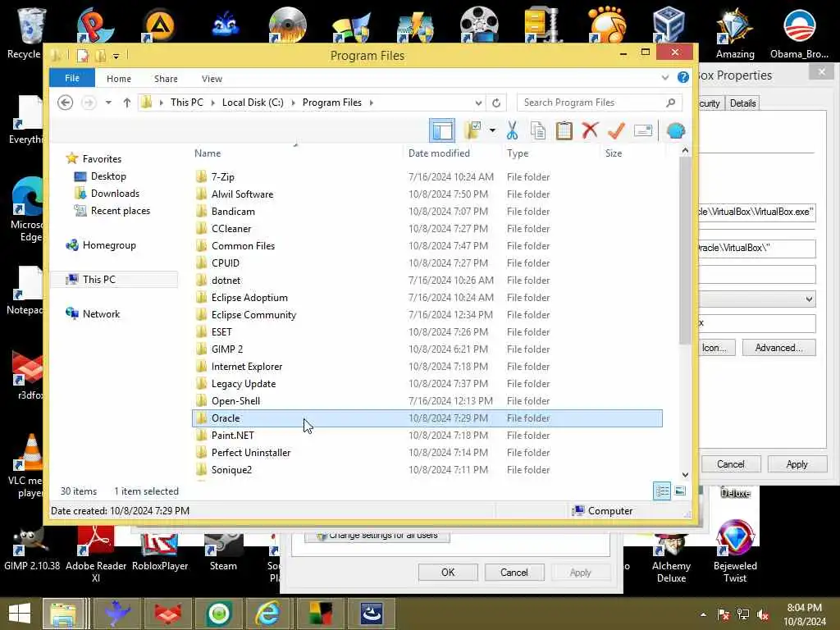Open Desktop under Favorites
This screenshot has height=630, width=840.
pyautogui.click(x=108, y=176)
